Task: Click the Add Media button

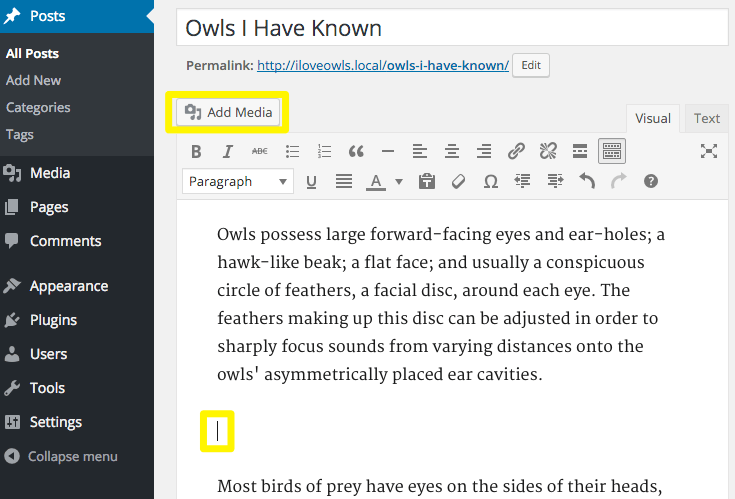Action: coord(228,112)
